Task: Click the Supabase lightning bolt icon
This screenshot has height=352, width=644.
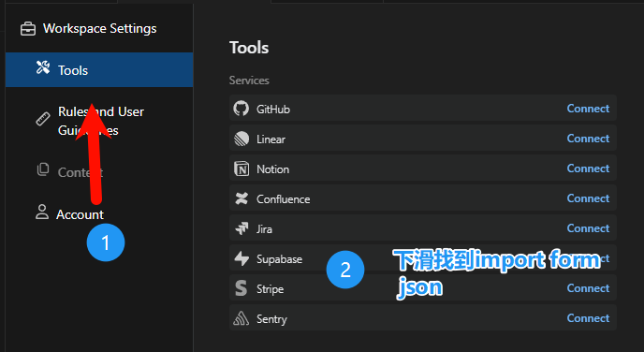Action: click(x=241, y=258)
